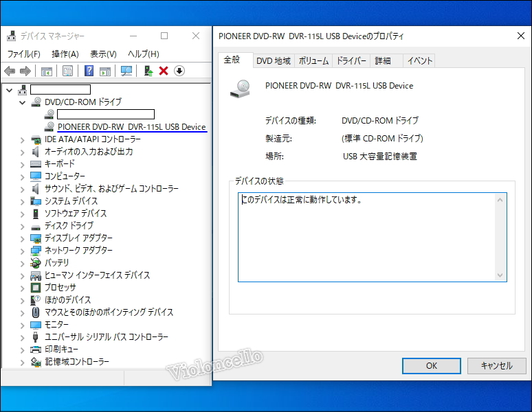
Task: Click the blue Help question mark icon
Action: 89,71
